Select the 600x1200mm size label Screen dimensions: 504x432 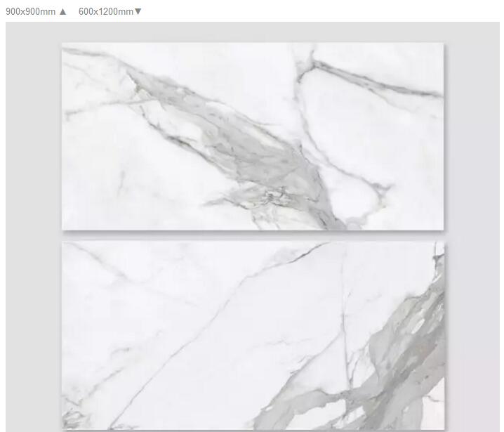click(105, 11)
